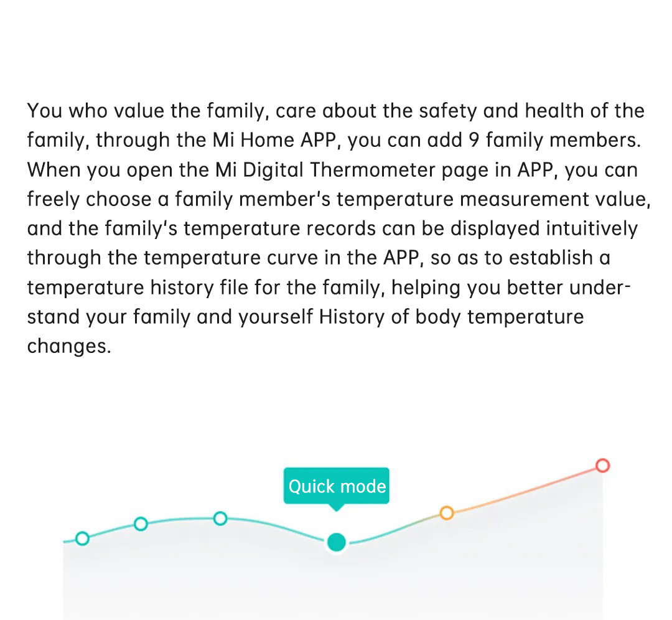Click the orange data point on curve
This screenshot has width=672, height=620.
(x=447, y=513)
